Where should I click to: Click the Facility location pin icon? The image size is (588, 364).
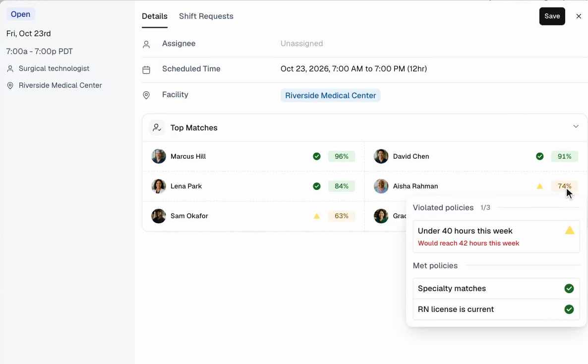click(x=146, y=95)
